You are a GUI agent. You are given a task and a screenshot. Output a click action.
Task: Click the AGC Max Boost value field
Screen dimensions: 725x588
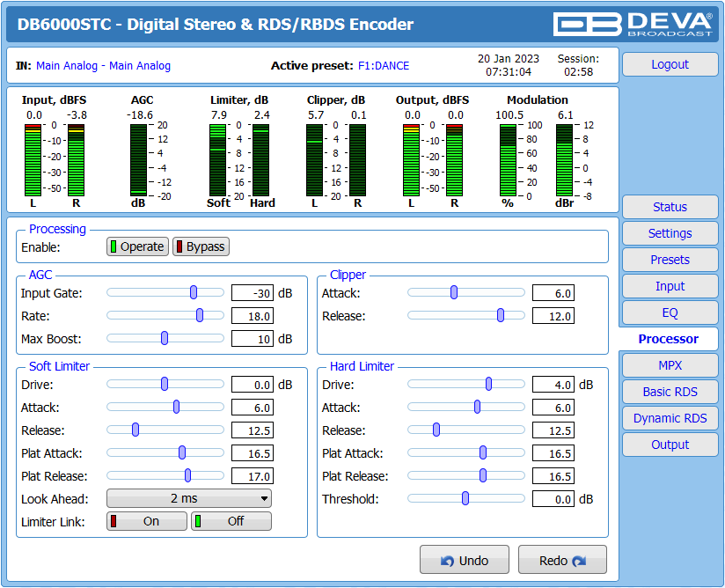[253, 339]
